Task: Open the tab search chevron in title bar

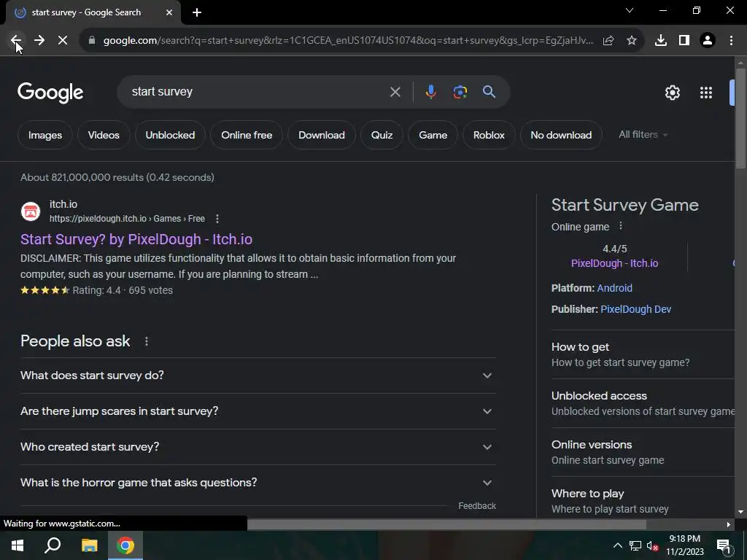Action: (630, 10)
